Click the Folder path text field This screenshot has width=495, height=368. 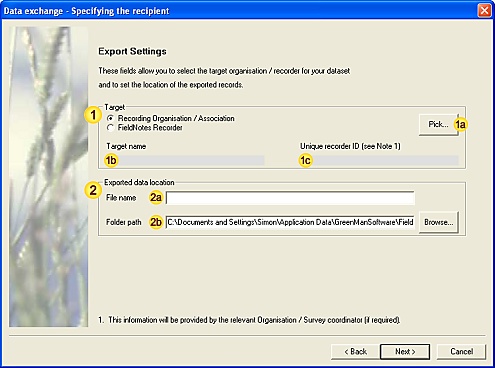pos(290,222)
